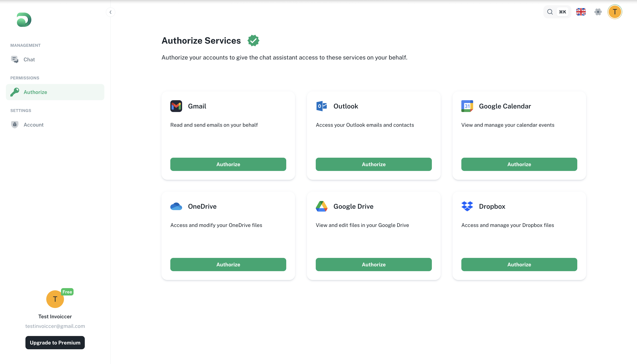637x364 pixels.
Task: Click the Gmail logo icon
Action: click(x=176, y=106)
